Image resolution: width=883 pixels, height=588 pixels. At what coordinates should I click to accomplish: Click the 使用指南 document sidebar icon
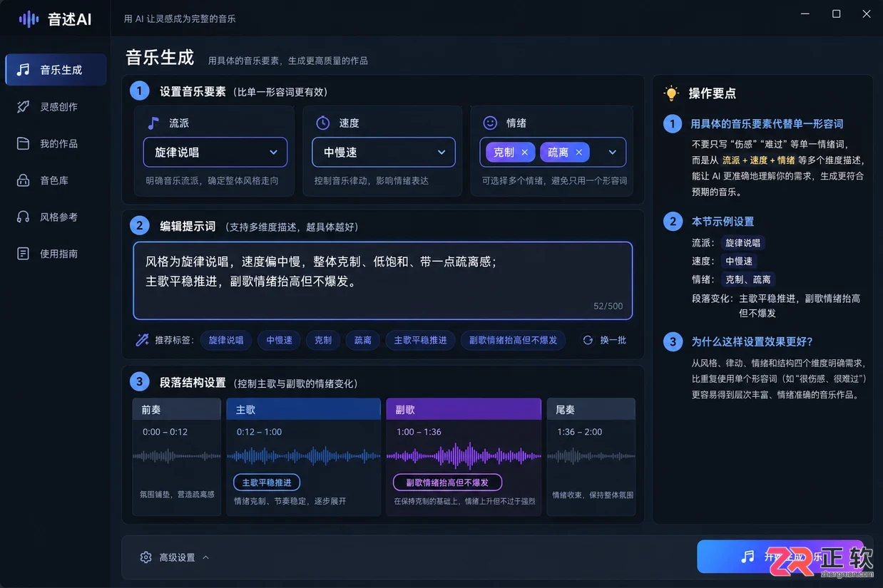pos(24,254)
